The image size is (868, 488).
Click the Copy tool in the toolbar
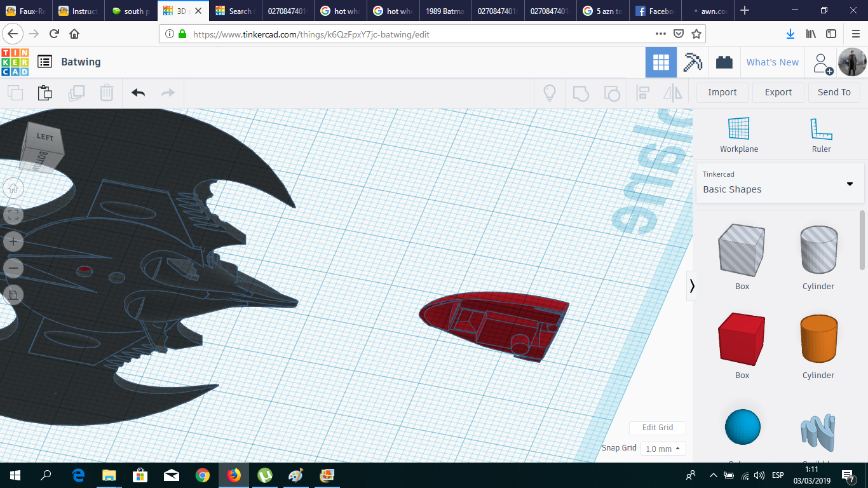tap(15, 93)
